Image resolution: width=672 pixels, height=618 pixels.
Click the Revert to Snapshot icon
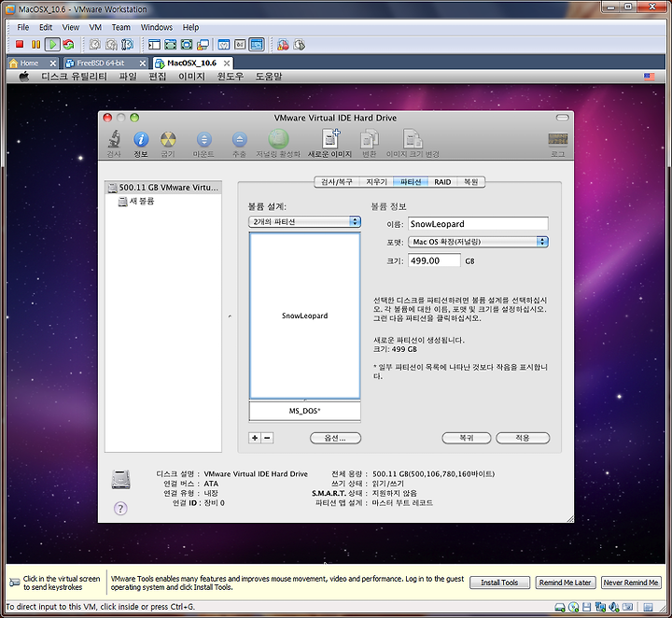[111, 44]
